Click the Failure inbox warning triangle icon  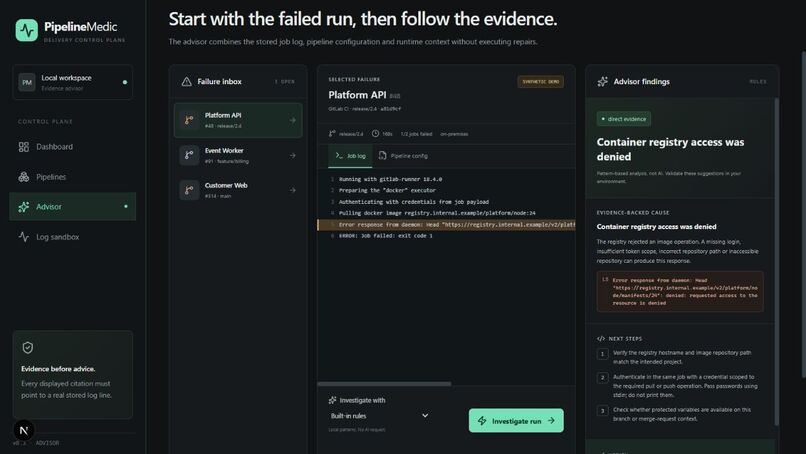pos(187,82)
